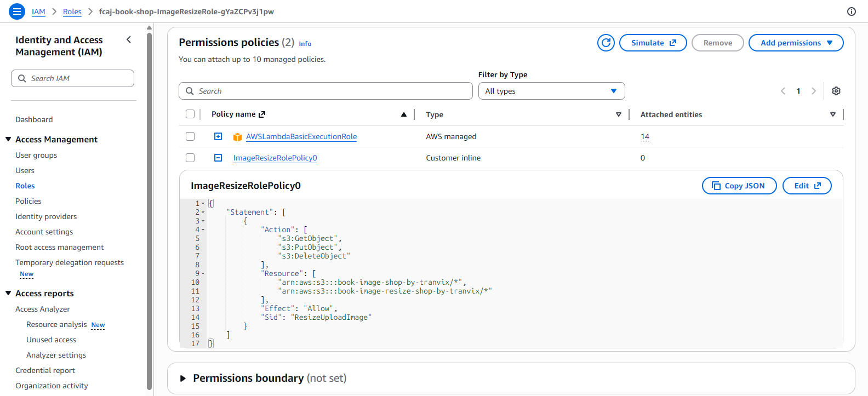
Task: Open the Add permissions dropdown
Action: [x=796, y=43]
